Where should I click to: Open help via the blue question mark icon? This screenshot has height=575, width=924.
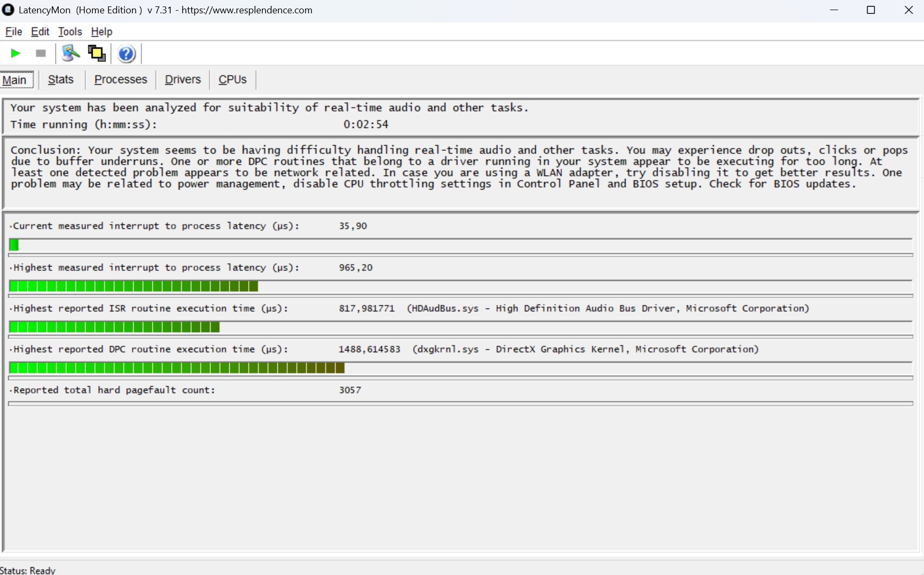pos(127,53)
